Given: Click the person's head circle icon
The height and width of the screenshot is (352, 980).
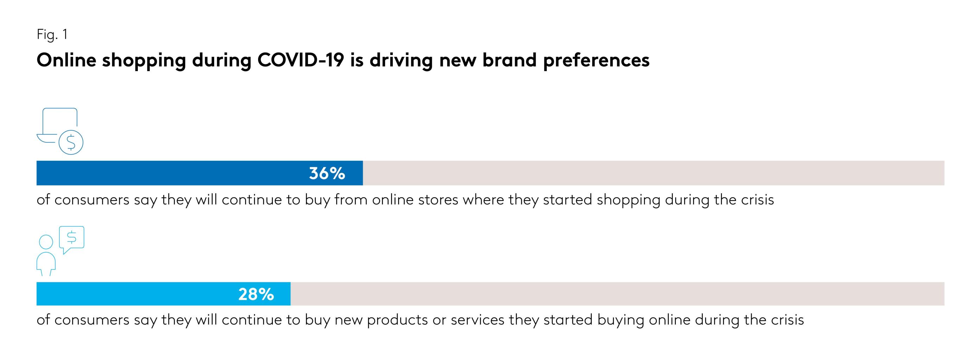Looking at the screenshot, I should 46,242.
